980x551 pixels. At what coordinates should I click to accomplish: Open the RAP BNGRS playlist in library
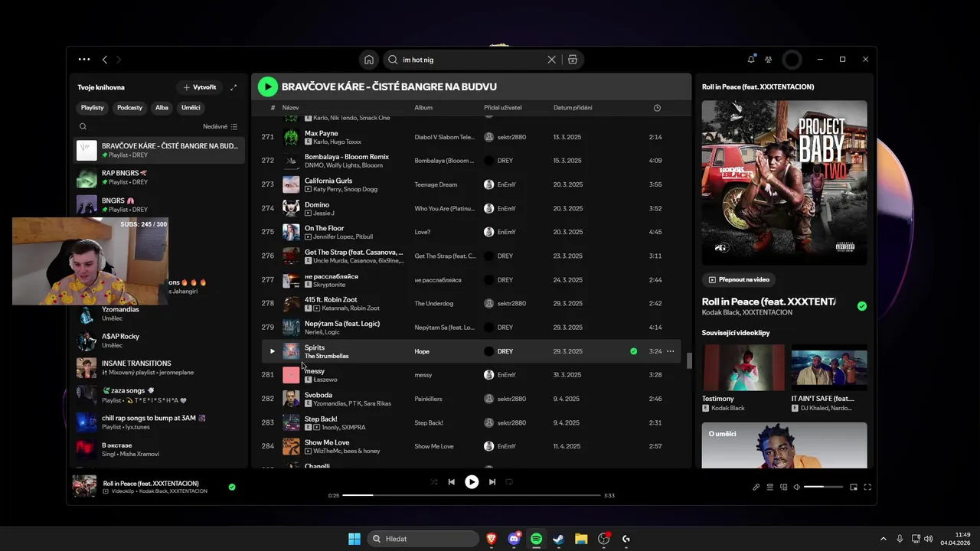point(159,178)
